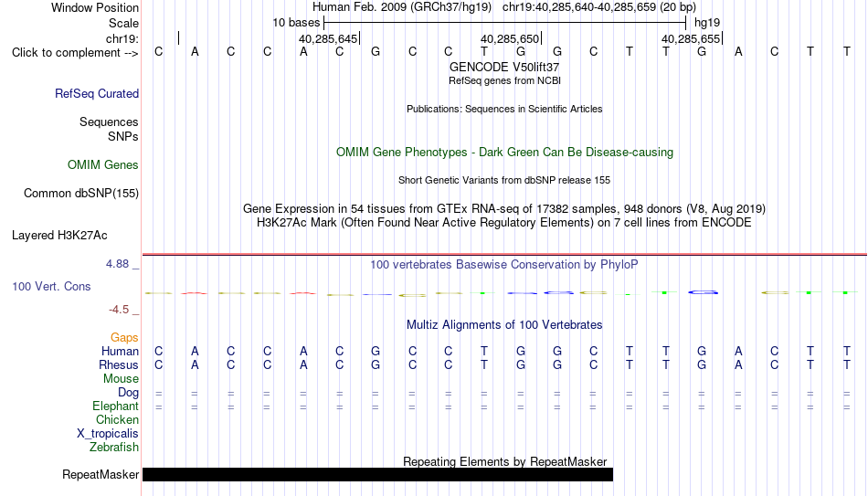Click the hg19 label beside scale bar
This screenshot has width=868, height=496.
(707, 23)
